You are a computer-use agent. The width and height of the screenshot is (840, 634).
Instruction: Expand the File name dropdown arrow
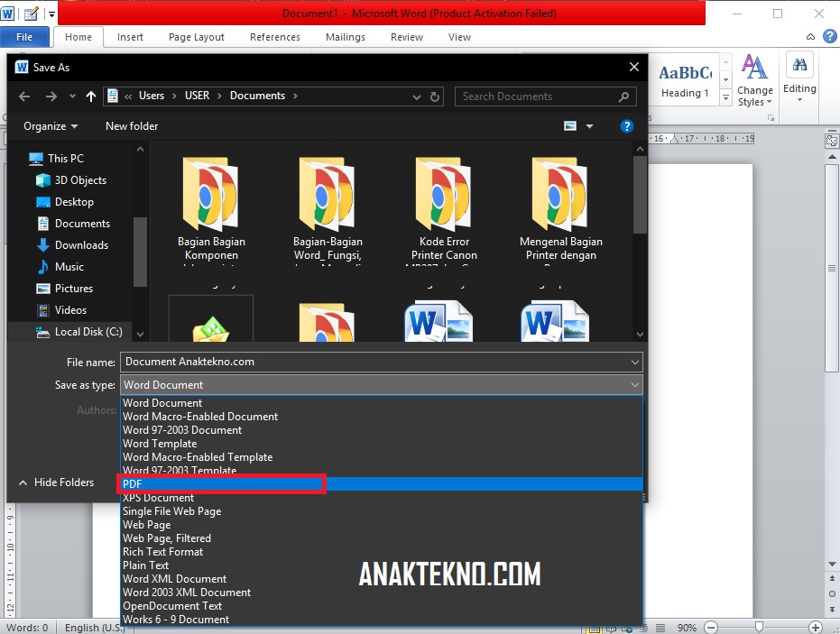[x=635, y=363]
